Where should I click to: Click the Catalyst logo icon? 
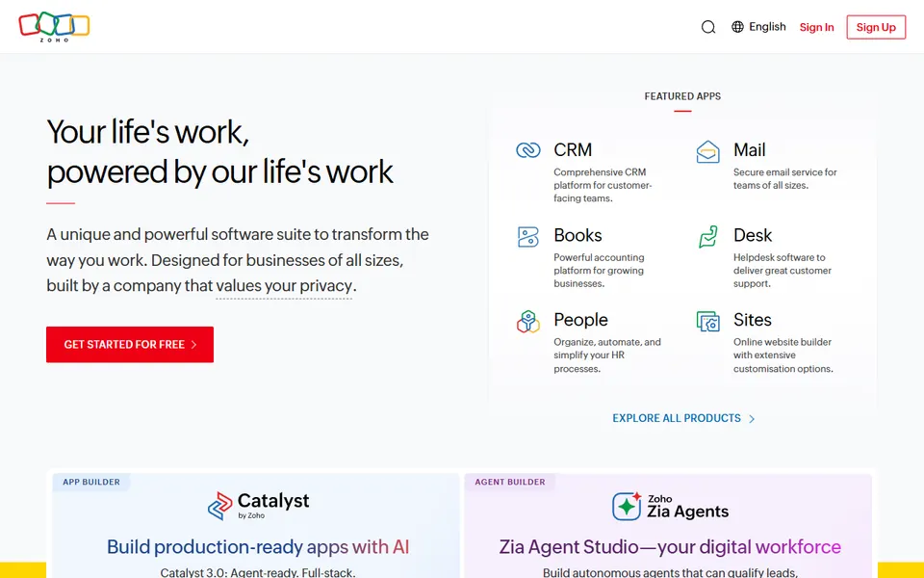pos(220,506)
